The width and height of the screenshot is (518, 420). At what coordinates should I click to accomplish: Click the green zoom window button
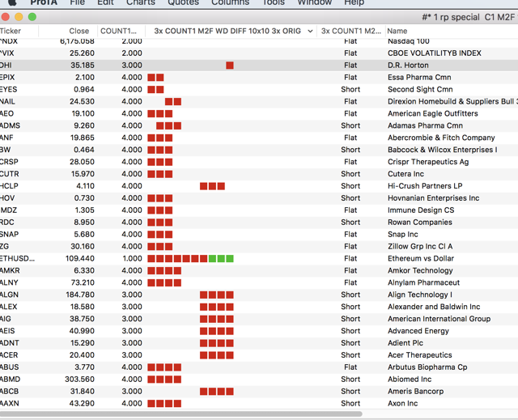coord(32,17)
